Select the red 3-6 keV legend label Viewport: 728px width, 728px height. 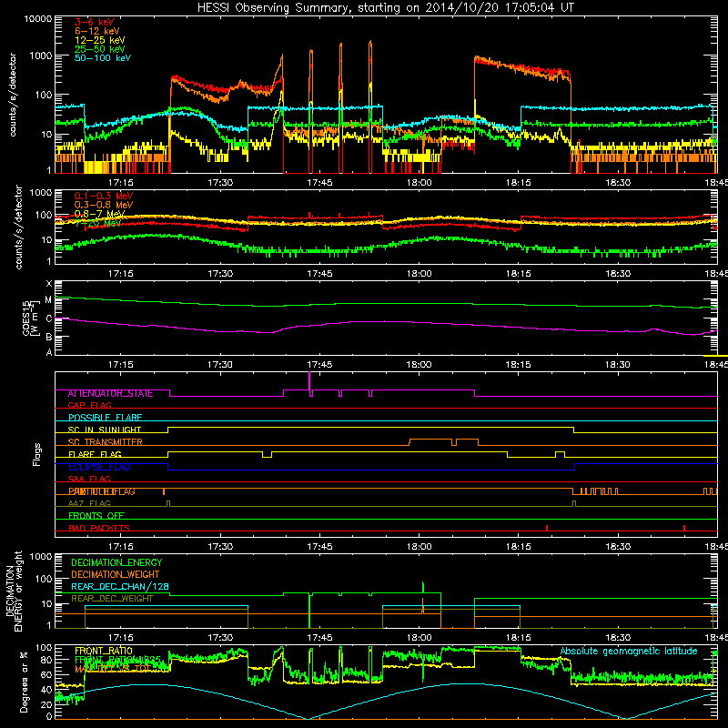pos(94,22)
